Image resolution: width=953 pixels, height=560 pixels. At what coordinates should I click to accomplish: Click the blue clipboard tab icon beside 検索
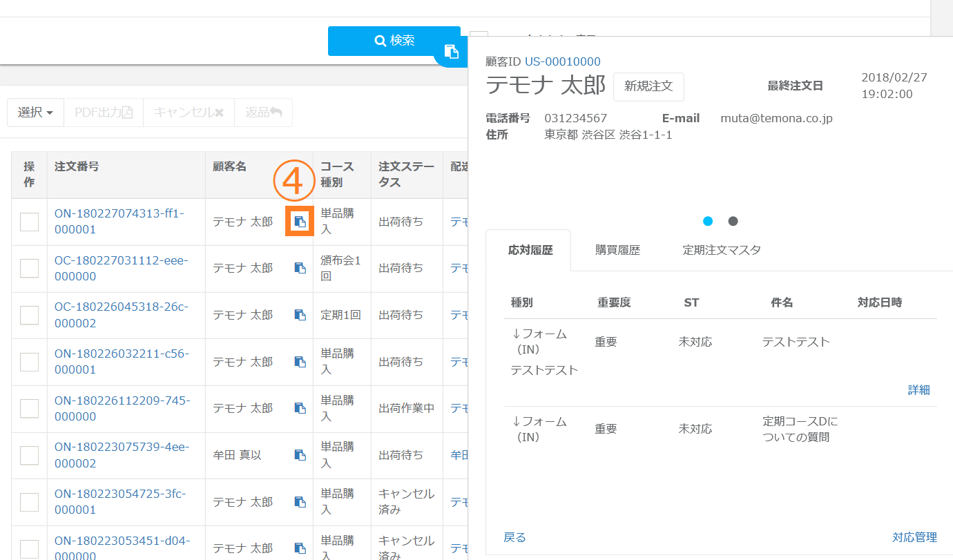(x=451, y=52)
